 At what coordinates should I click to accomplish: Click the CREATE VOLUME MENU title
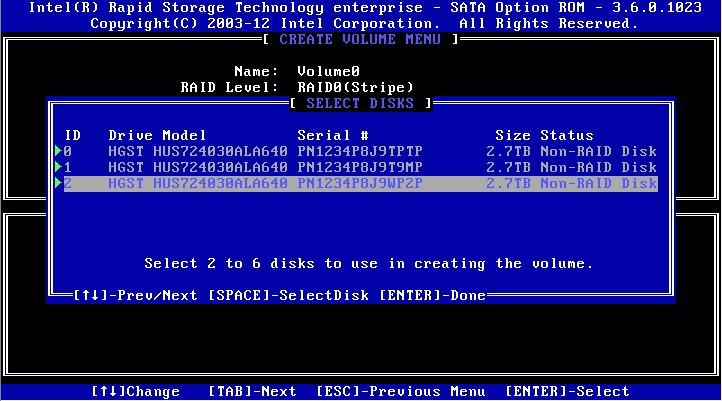(360, 39)
